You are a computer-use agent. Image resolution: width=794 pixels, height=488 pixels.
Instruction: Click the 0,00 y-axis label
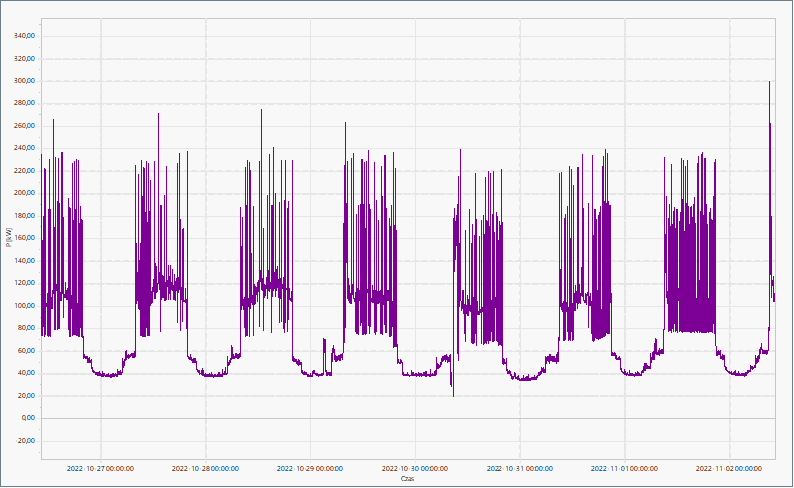(x=28, y=418)
